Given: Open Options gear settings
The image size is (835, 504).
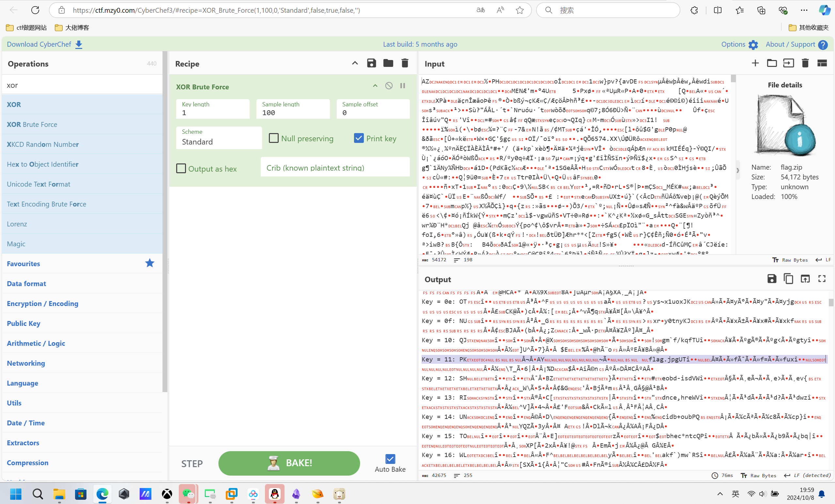Looking at the screenshot, I should [753, 45].
